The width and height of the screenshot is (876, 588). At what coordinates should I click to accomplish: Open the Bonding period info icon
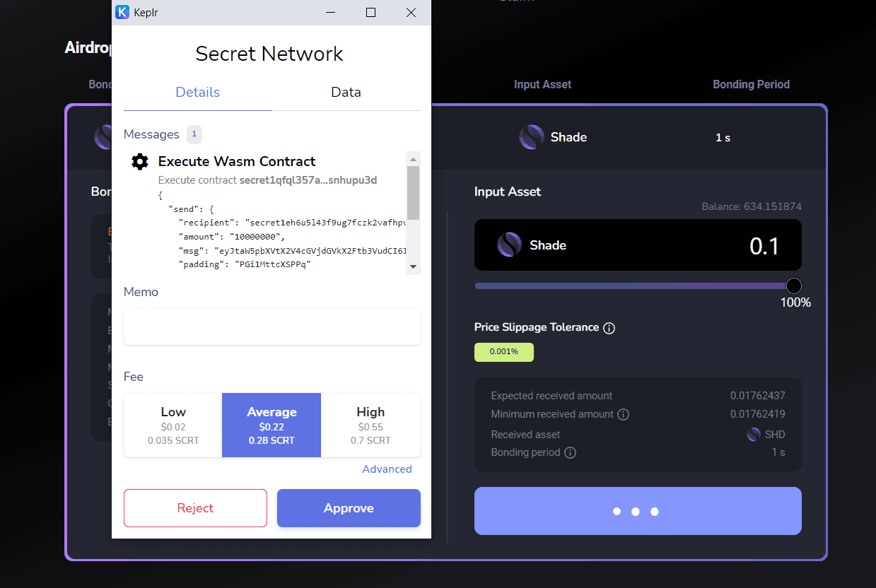coord(571,452)
